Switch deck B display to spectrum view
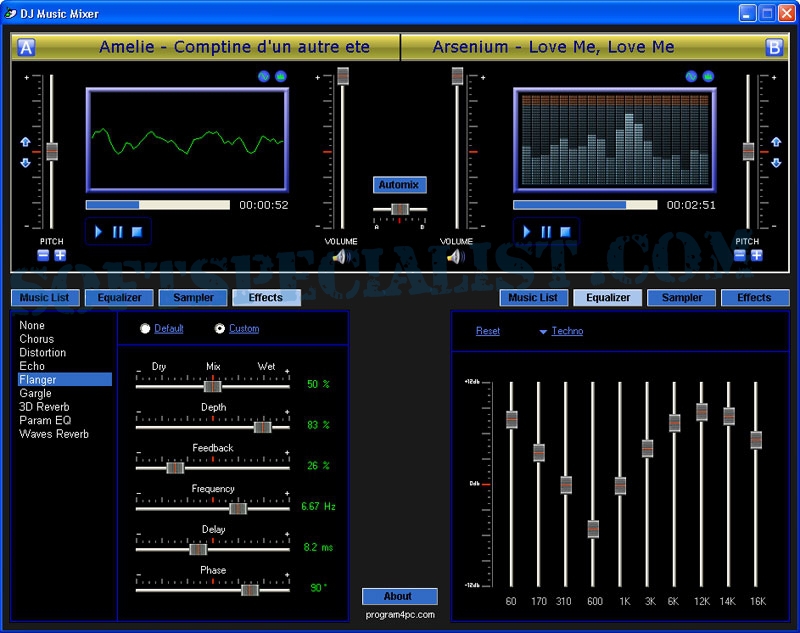This screenshot has height=633, width=800. tap(708, 77)
